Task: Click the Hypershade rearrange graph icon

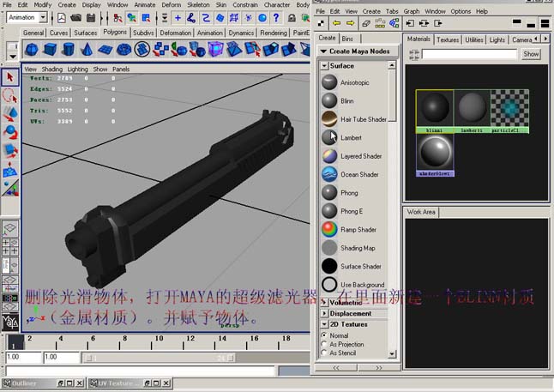Action: click(x=380, y=23)
